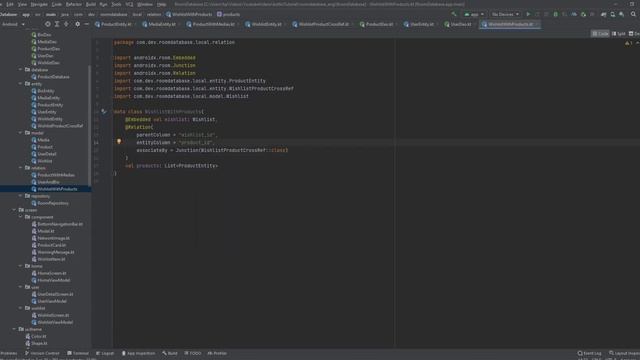Click the warning indicator at editor top right
The height and width of the screenshot is (360, 640).
(x=629, y=43)
